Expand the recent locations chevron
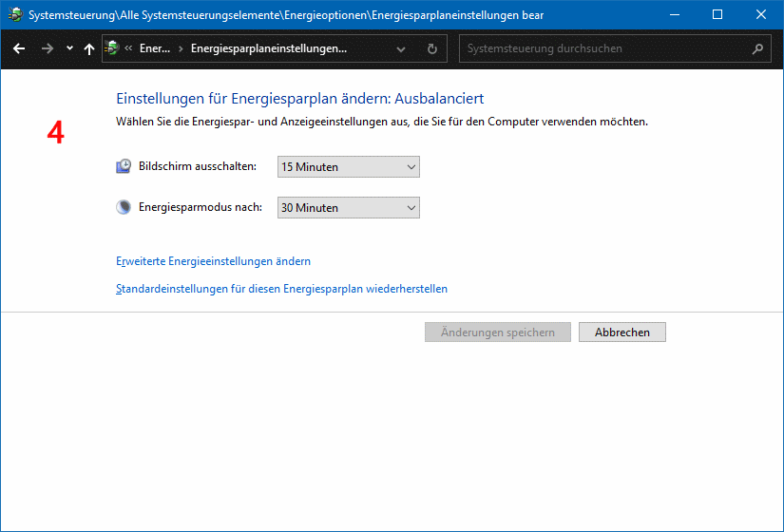 [69, 48]
